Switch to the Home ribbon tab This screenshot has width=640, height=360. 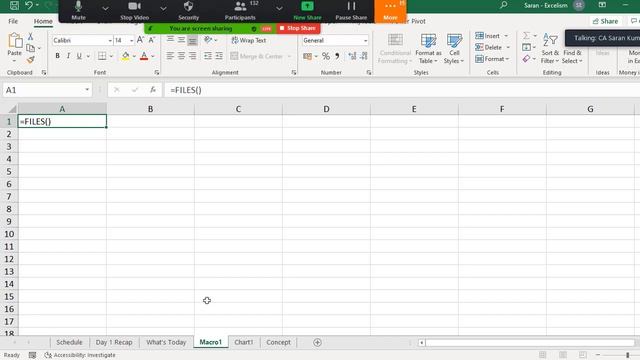[43, 21]
